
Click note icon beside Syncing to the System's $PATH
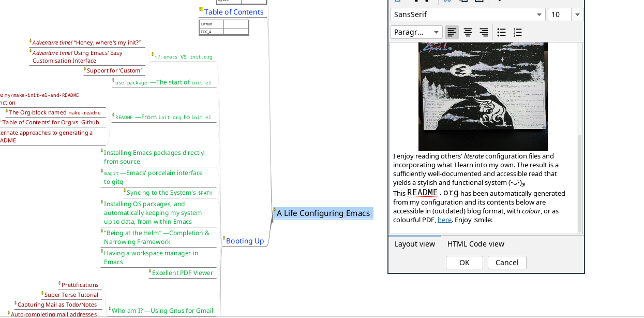point(125,191)
